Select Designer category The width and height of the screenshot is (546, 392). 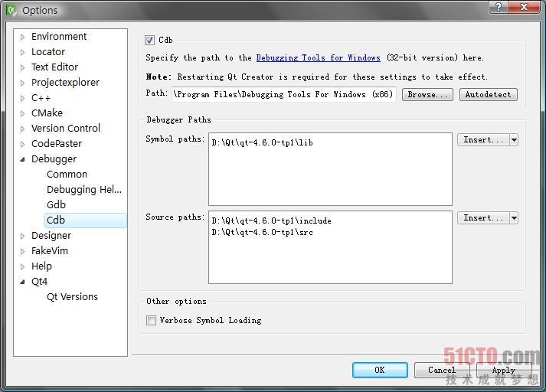[51, 236]
